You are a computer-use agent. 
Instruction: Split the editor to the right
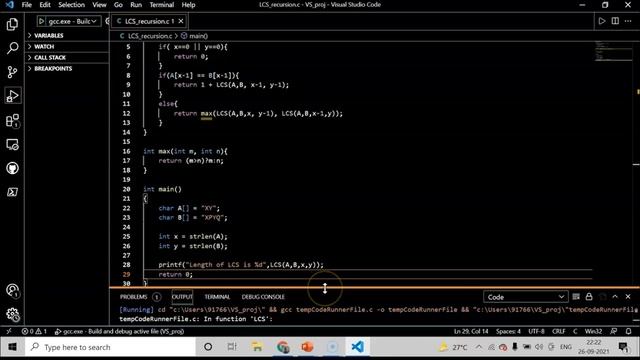coord(615,21)
